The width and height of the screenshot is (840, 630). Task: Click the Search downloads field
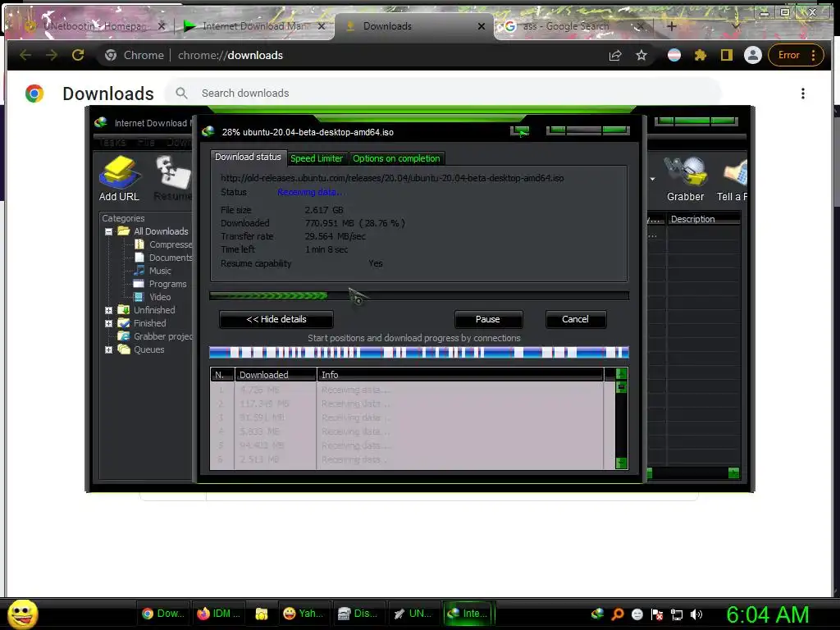[442, 94]
